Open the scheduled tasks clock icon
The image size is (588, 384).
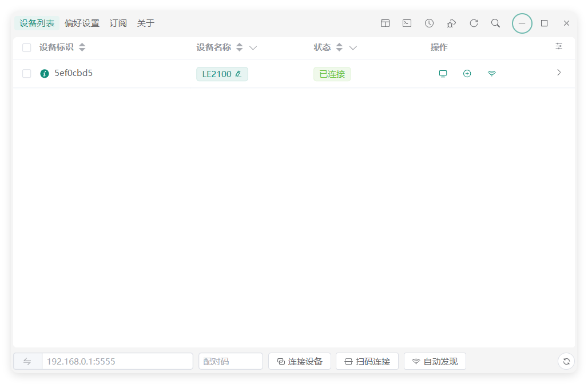click(429, 23)
